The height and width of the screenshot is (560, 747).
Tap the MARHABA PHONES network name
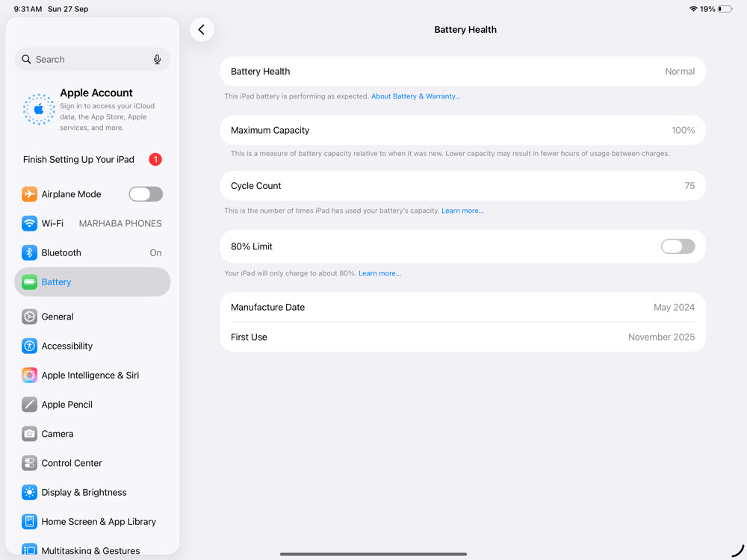pyautogui.click(x=120, y=223)
